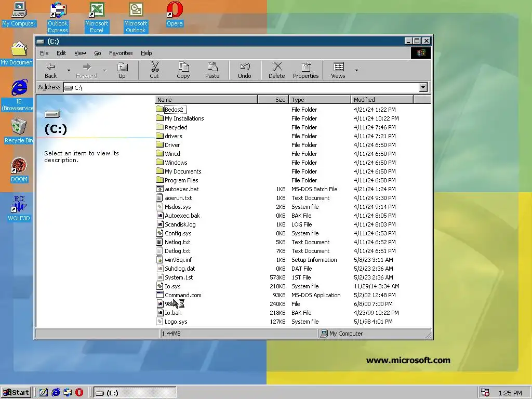The image size is (532, 399).
Task: Click the Back toolbar button
Action: 51,71
